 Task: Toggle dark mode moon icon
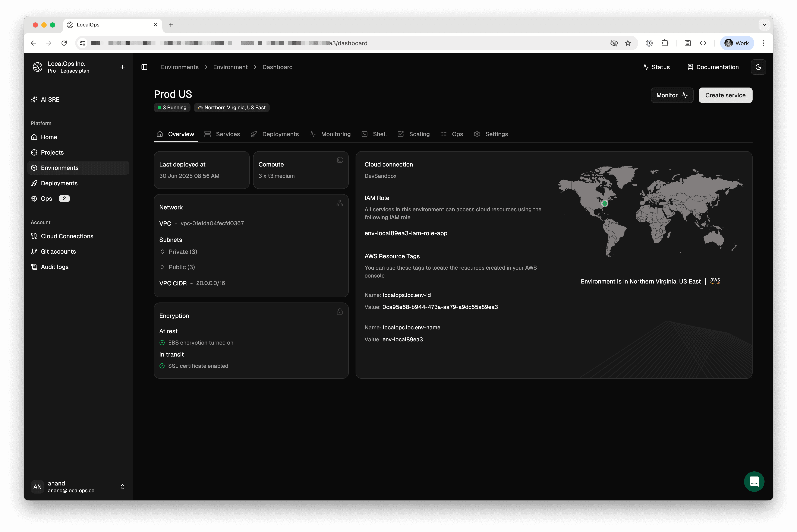tap(758, 67)
